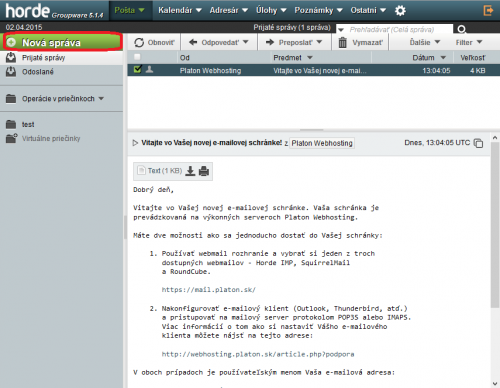Click the Virtuálne priečinky folder icon
Viewport: 500px width, 388px height.
coord(11,138)
